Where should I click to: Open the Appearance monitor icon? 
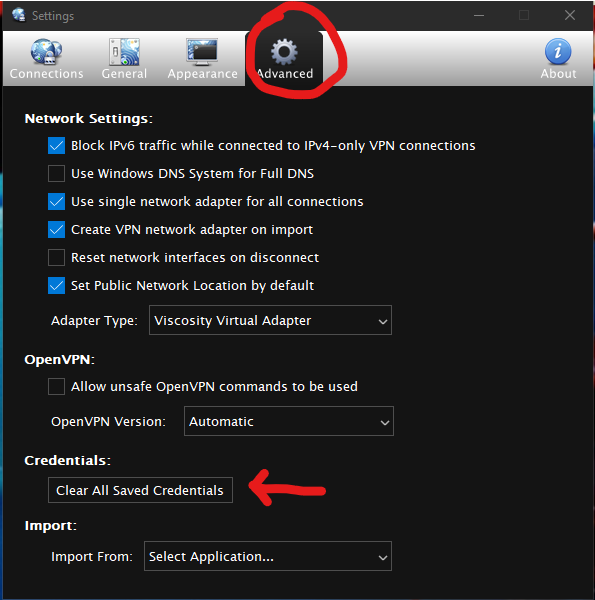tap(202, 51)
